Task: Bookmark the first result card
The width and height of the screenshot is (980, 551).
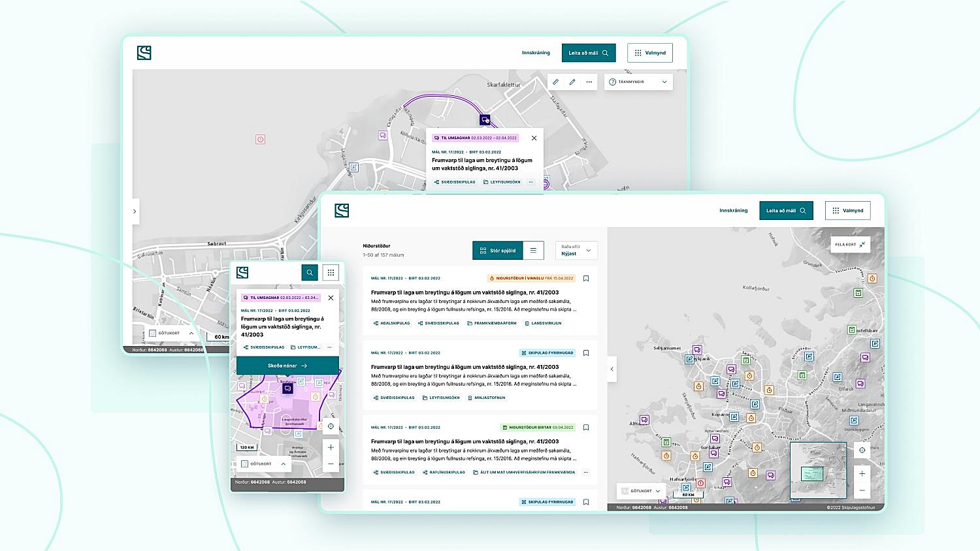Action: 586,279
